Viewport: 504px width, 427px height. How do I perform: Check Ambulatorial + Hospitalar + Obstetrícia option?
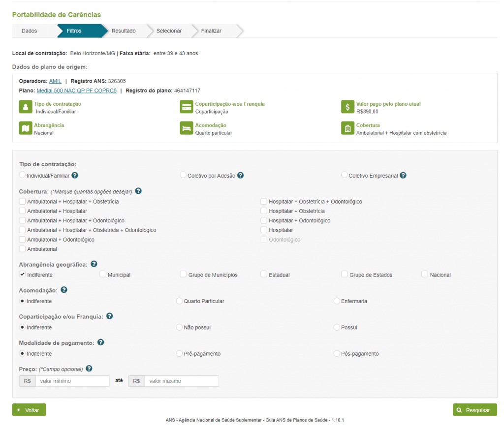click(22, 201)
